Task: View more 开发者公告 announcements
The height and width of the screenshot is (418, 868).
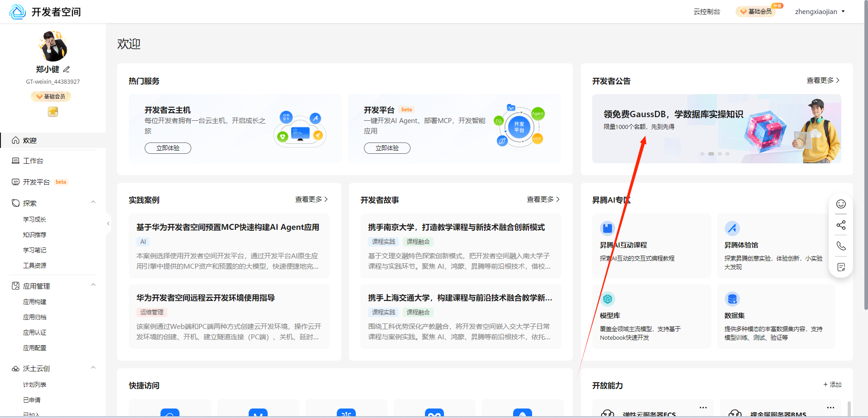Action: point(823,80)
